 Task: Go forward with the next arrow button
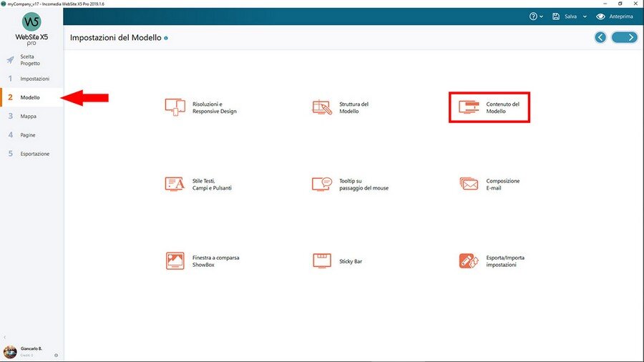(x=625, y=37)
